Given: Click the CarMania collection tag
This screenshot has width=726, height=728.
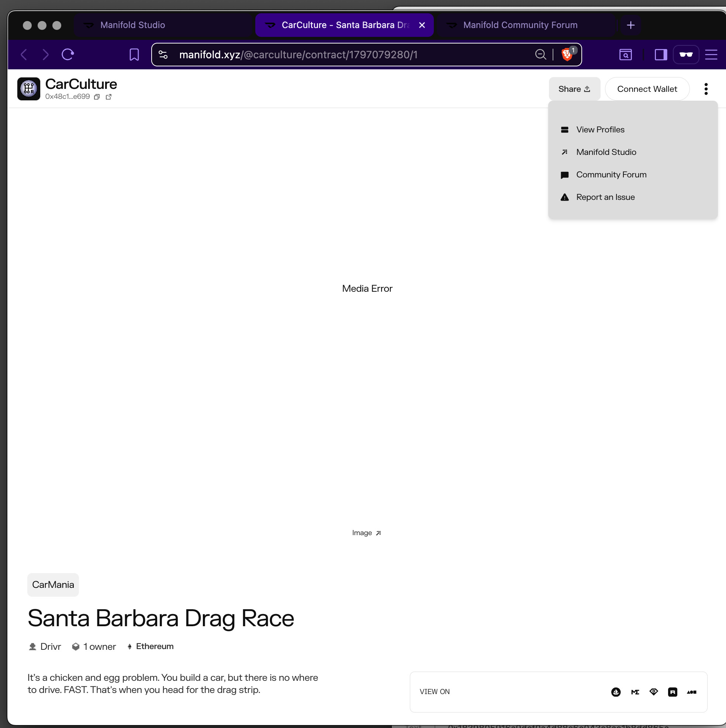Looking at the screenshot, I should (x=53, y=585).
